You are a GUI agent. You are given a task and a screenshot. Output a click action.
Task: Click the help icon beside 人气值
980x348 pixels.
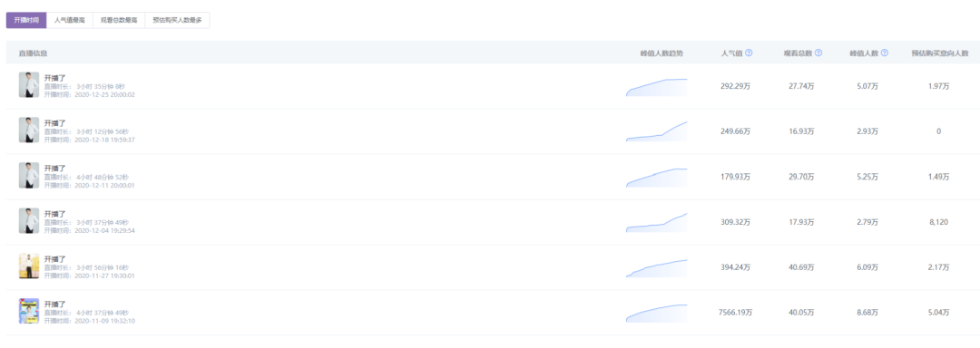point(749,53)
